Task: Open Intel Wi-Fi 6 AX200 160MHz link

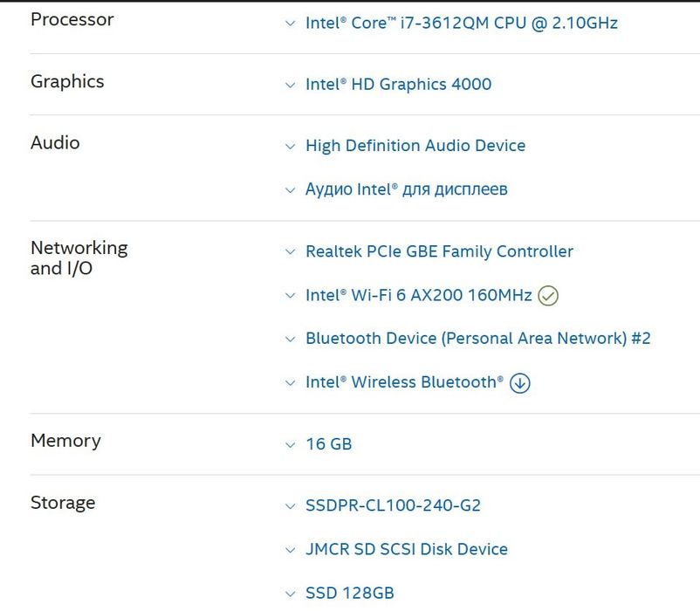Action: click(419, 295)
